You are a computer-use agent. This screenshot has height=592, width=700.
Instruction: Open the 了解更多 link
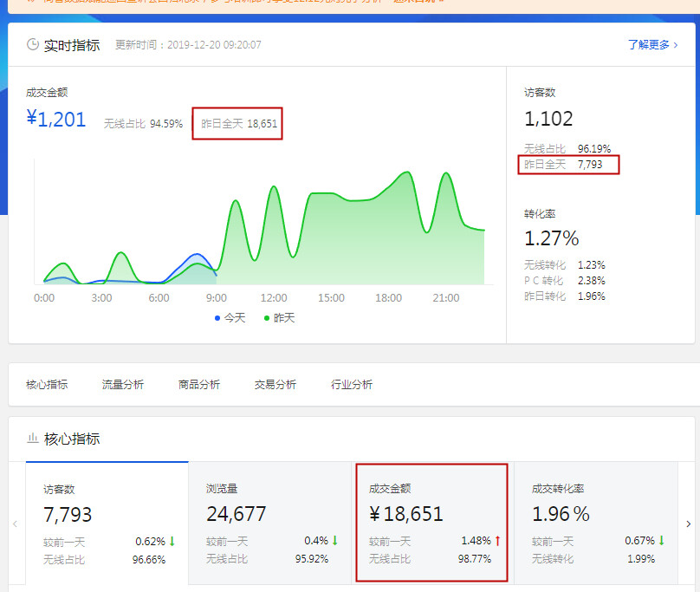pos(651,44)
